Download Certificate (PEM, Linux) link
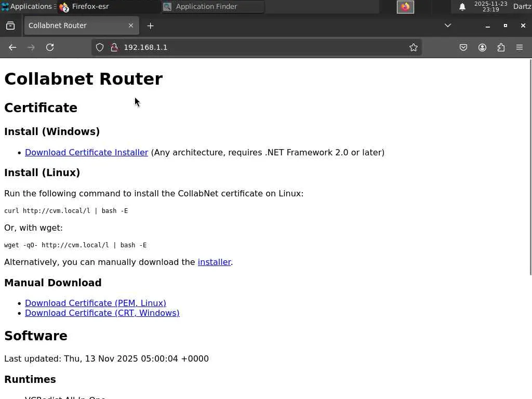The height and width of the screenshot is (399, 532). click(96, 303)
